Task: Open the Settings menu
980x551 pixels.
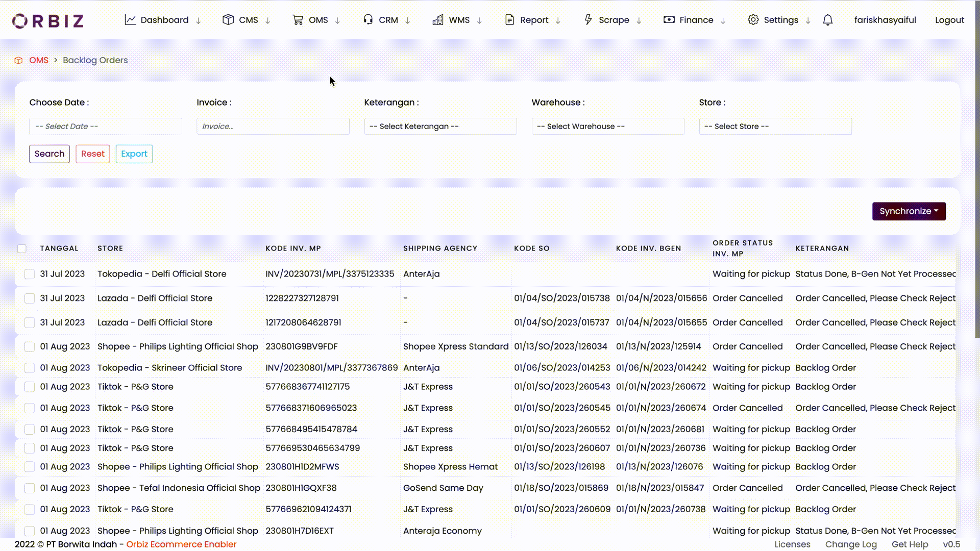Action: click(781, 20)
